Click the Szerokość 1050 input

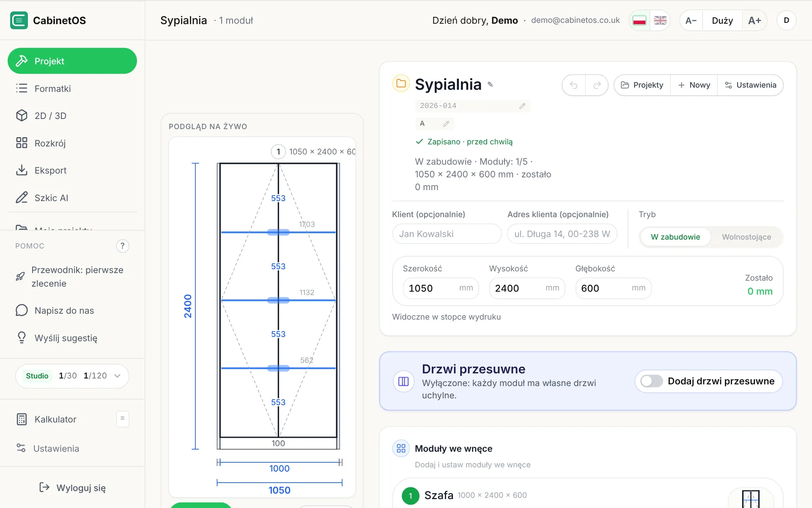tap(441, 288)
